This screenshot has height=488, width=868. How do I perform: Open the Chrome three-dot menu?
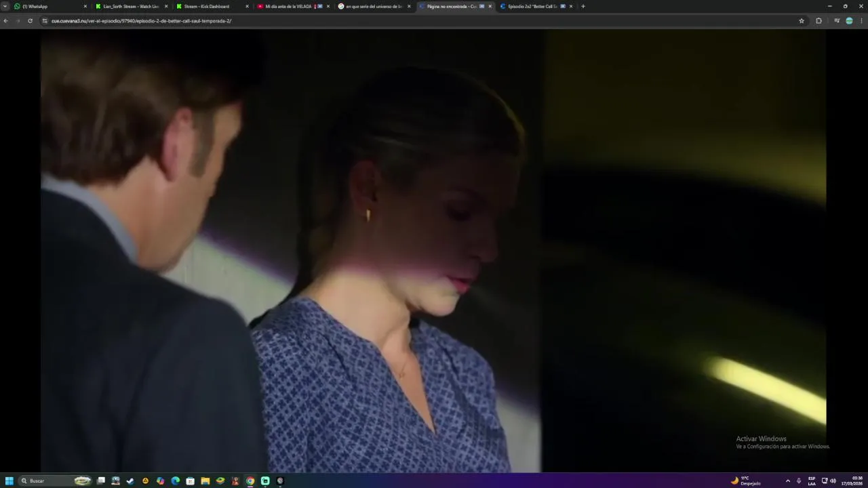coord(861,21)
